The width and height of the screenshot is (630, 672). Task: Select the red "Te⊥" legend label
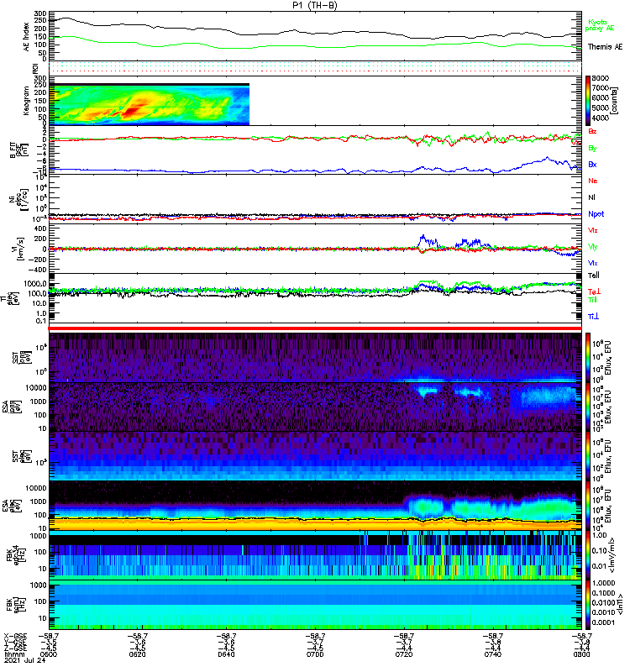594,291
